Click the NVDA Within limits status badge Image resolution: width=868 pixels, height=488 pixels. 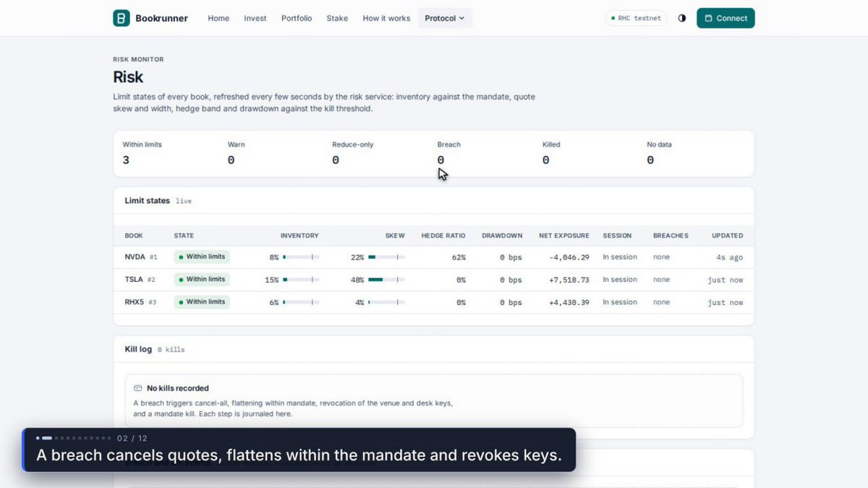click(x=202, y=257)
